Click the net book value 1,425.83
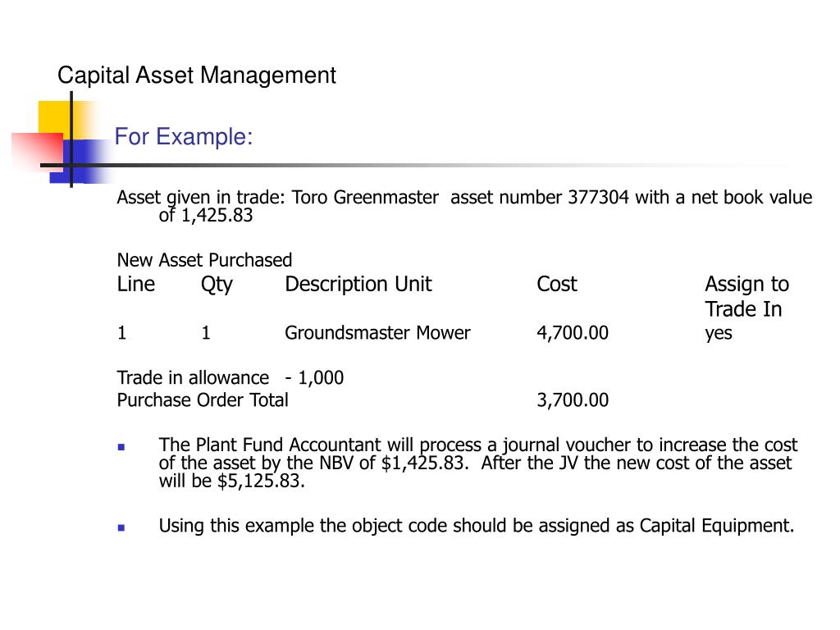Viewport: 840px width, 630px height. click(x=217, y=216)
